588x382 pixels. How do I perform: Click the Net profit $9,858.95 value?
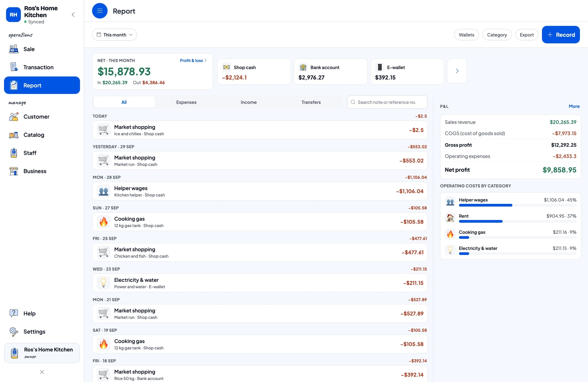pos(559,170)
